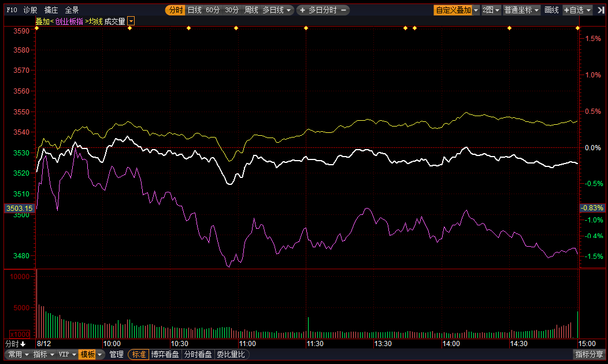608x364 pixels.
Task: Click the 3590 price axis label
Action: point(21,31)
